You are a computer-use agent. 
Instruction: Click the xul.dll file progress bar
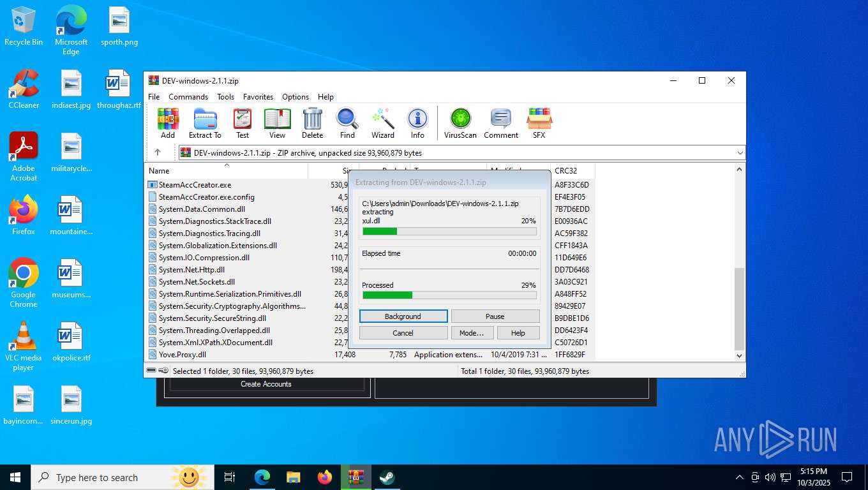point(449,232)
